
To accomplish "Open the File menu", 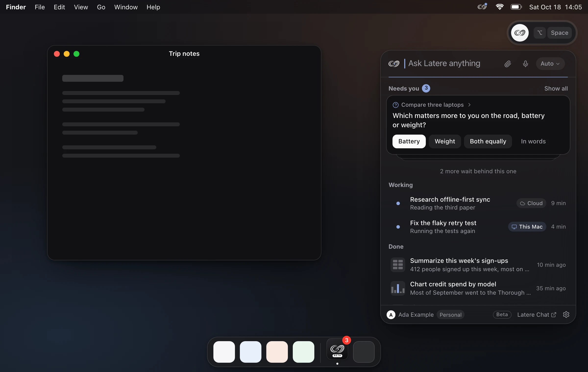I will (x=40, y=7).
